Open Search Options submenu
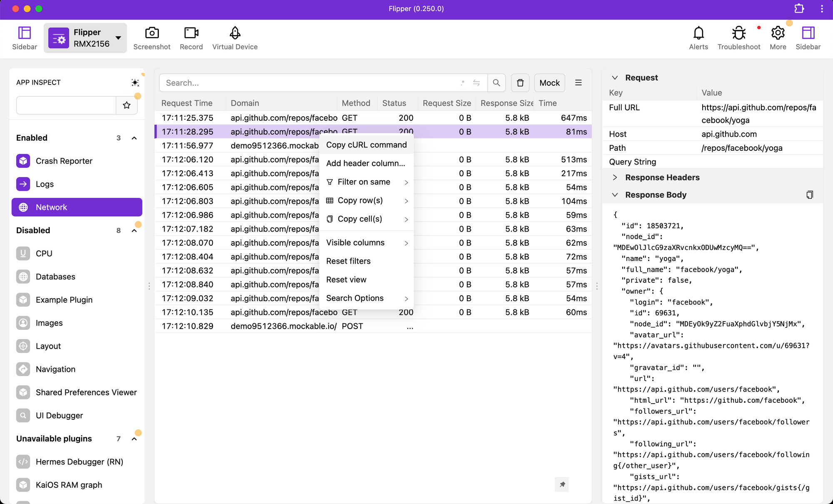The height and width of the screenshot is (504, 833). click(367, 298)
